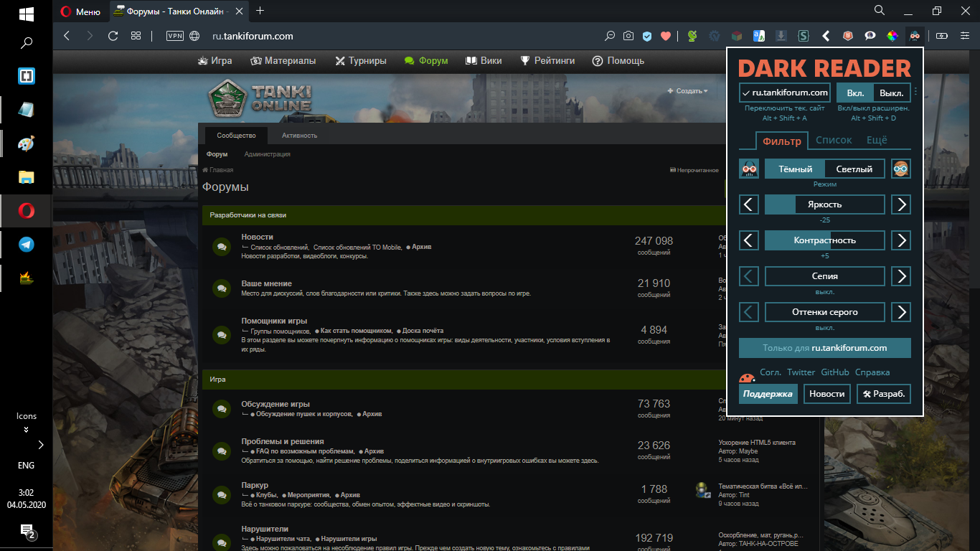
Task: Increase Яркость with the right arrow
Action: pos(901,204)
